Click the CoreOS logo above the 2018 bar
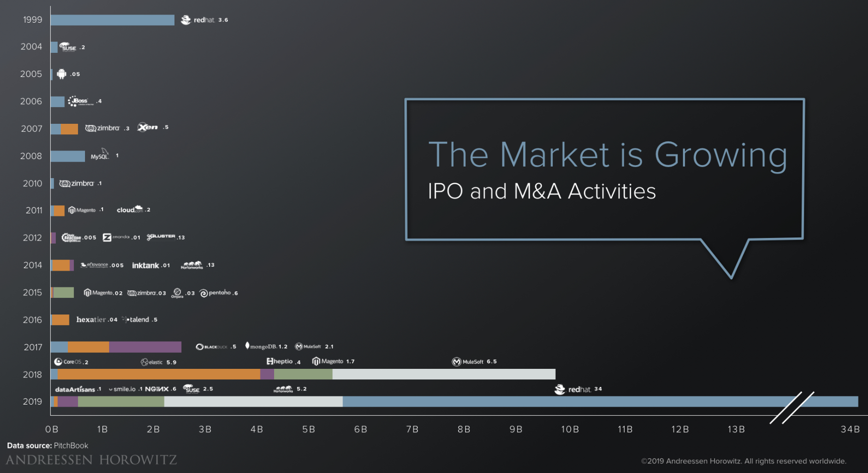868x473 pixels. coord(68,362)
